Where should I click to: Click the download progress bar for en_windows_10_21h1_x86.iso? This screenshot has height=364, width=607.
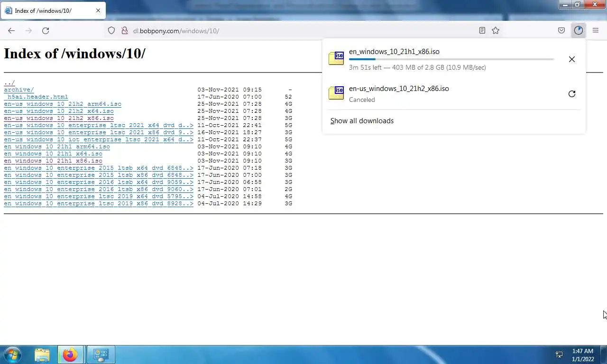click(451, 59)
